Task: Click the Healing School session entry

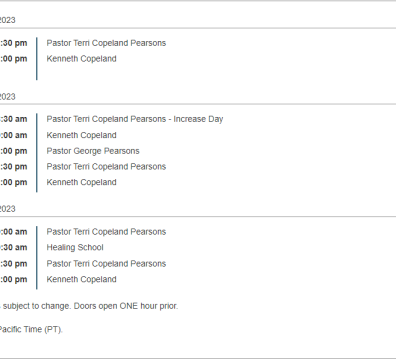Action: (x=75, y=247)
